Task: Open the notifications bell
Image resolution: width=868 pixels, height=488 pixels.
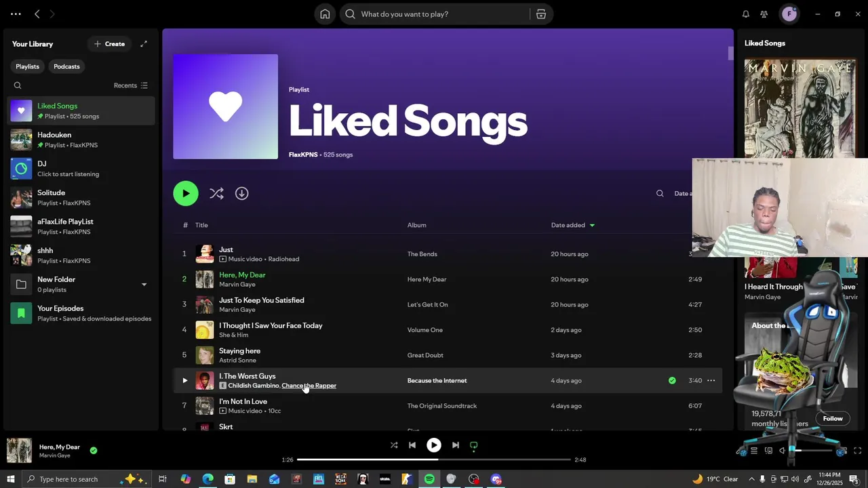Action: (746, 14)
